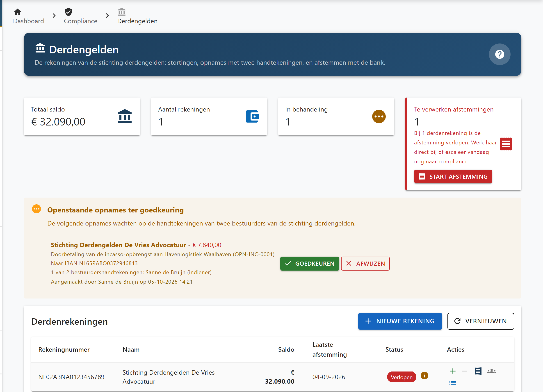Click the green plus deposit icon
Screen dimensions: 543x392
click(x=453, y=371)
